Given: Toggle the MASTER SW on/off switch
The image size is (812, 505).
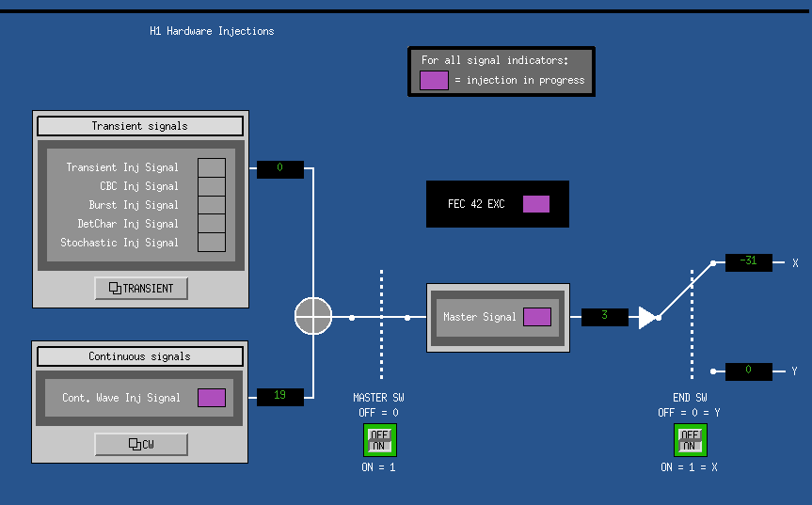Looking at the screenshot, I should coord(379,440).
